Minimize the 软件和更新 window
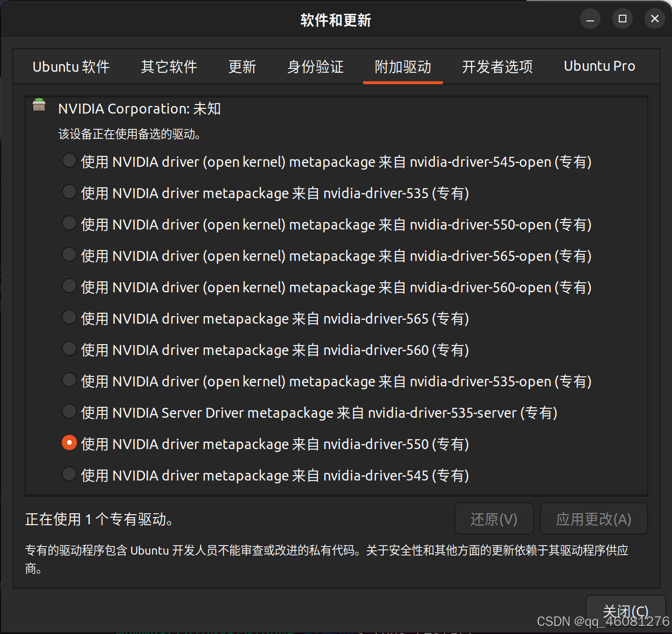 click(590, 19)
